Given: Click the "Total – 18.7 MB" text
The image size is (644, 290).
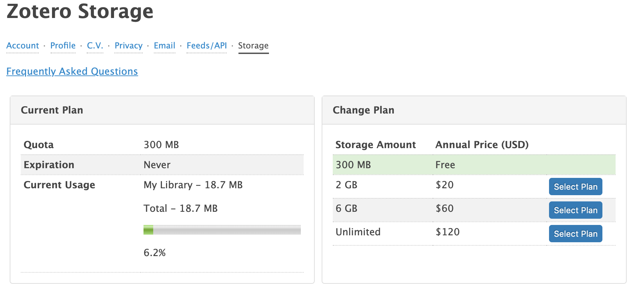Looking at the screenshot, I should coord(181,208).
